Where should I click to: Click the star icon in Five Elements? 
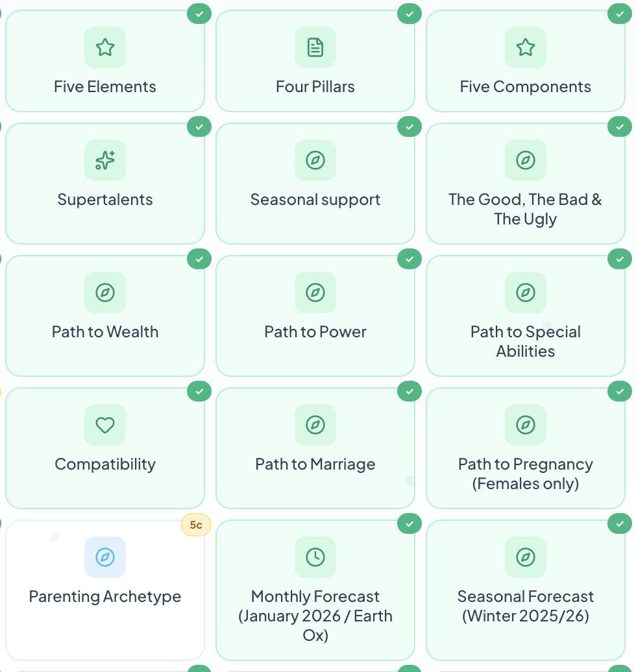point(105,47)
